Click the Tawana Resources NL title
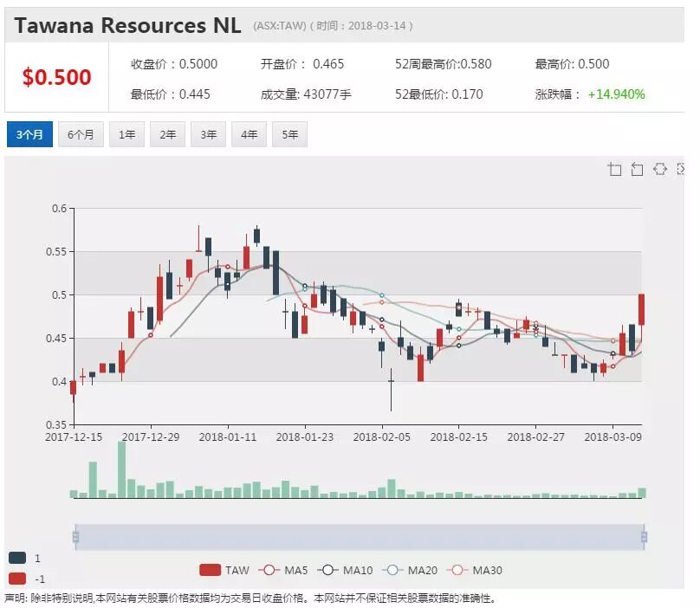This screenshot has width=700, height=608. 127,25
